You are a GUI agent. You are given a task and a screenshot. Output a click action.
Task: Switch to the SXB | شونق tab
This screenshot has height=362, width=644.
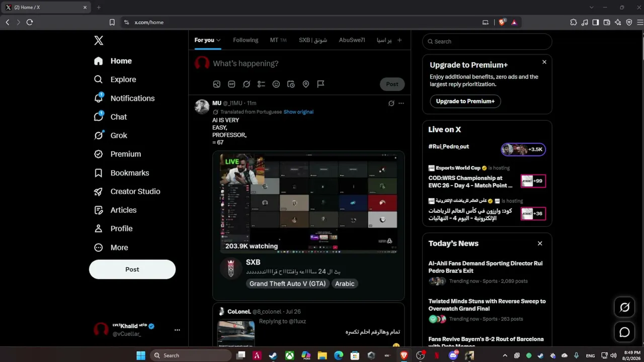click(313, 40)
